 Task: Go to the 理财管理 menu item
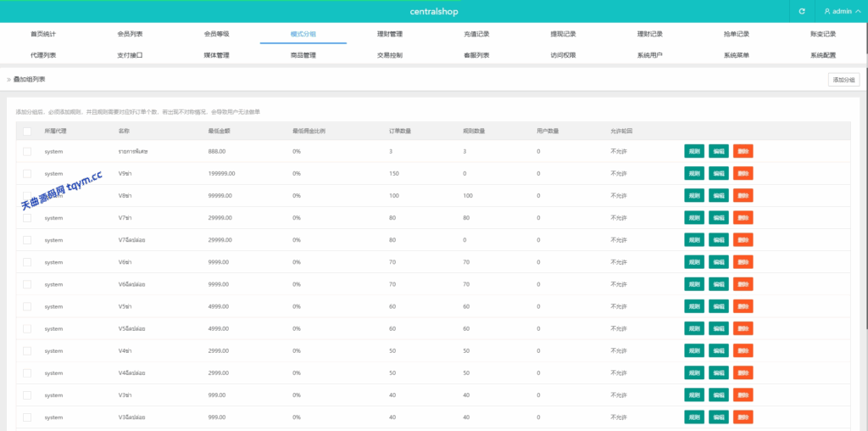[390, 34]
